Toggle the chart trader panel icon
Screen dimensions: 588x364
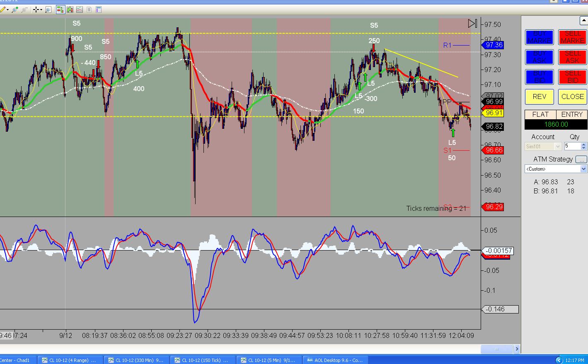coord(60,9)
